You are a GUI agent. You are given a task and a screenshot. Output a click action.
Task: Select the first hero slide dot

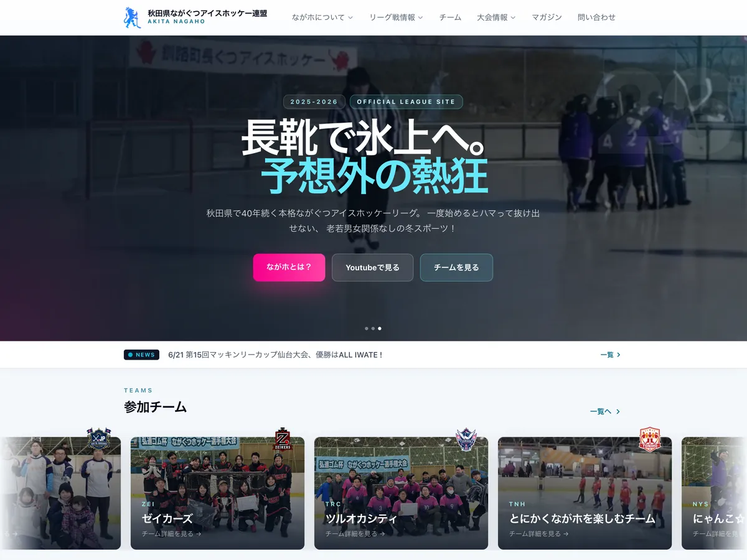[367, 328]
